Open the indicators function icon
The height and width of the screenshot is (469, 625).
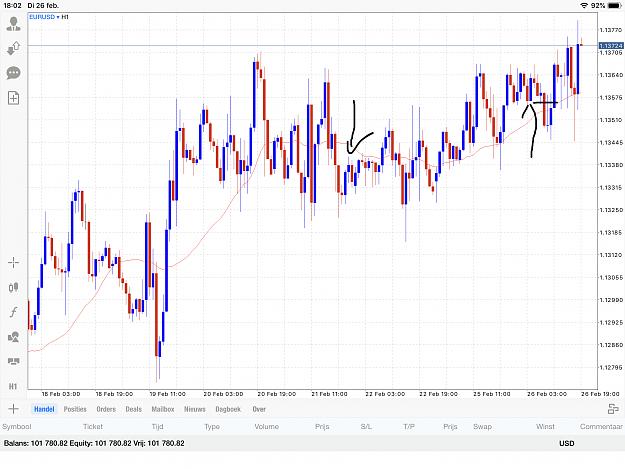(14, 312)
